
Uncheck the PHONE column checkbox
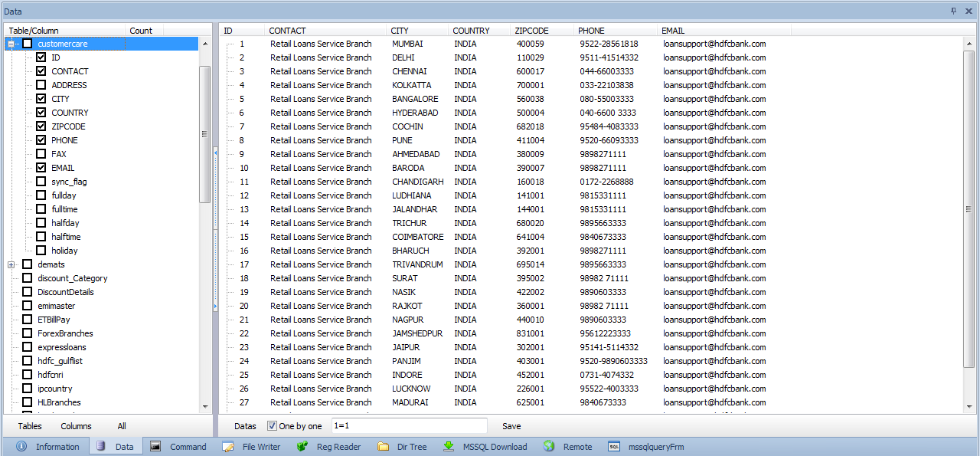(41, 140)
